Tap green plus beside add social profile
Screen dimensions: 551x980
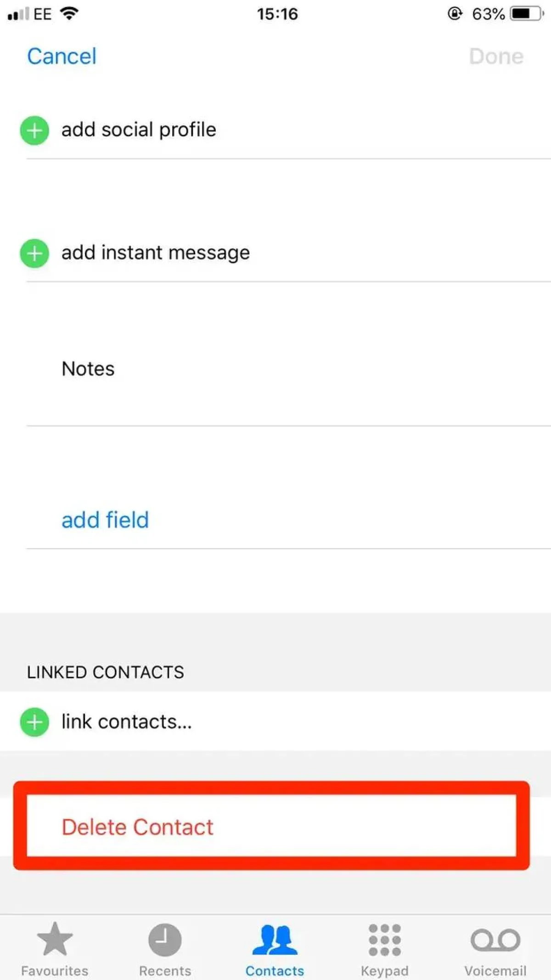coord(34,130)
